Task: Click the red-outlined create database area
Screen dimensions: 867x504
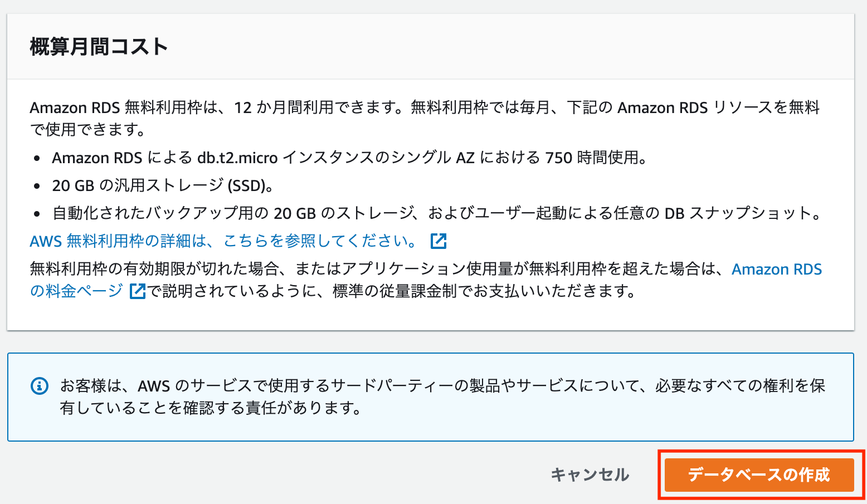Action: tap(759, 475)
